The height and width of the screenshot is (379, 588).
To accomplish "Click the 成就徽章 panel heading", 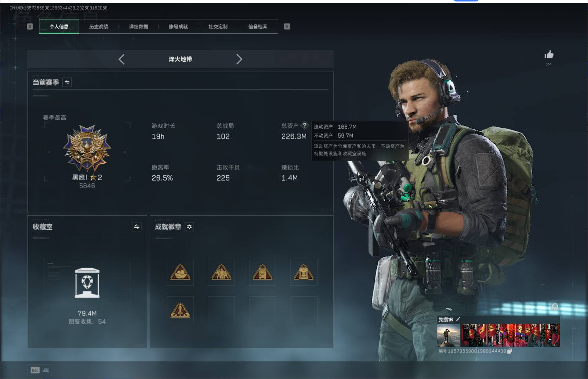I will 168,227.
